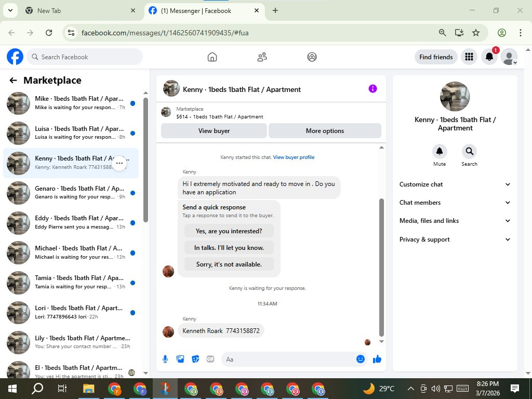Open File Explorer from the taskbar

pyautogui.click(x=88, y=389)
